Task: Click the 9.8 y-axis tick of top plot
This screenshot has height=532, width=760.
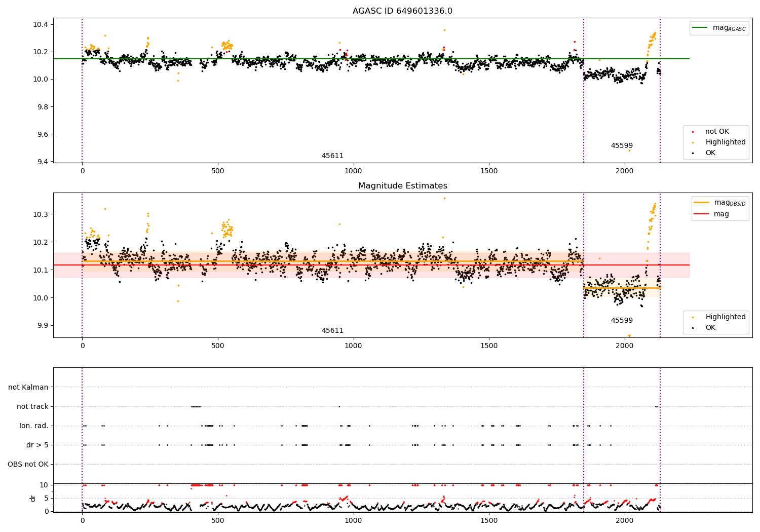Action: [43, 107]
